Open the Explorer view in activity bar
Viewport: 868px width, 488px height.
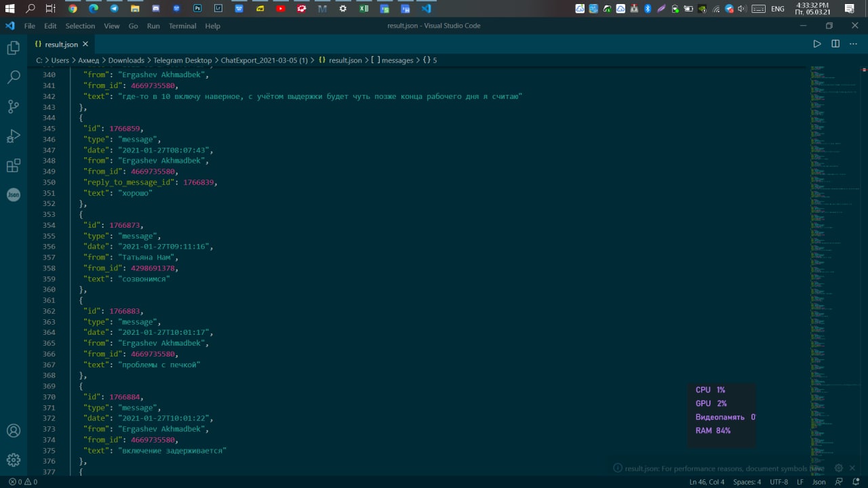(13, 48)
